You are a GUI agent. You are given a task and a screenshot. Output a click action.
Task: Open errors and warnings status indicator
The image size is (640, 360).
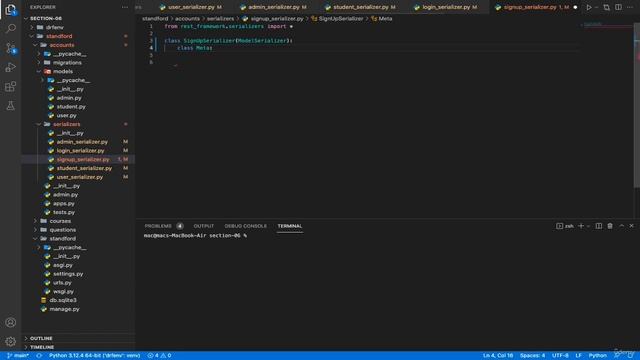click(159, 356)
